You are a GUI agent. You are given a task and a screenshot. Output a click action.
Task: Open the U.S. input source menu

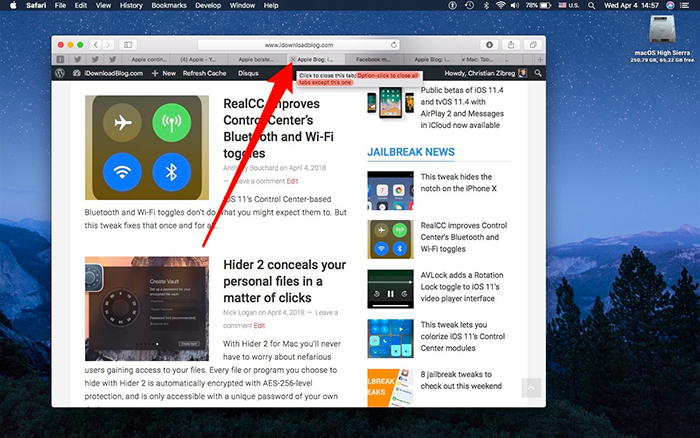(569, 5)
